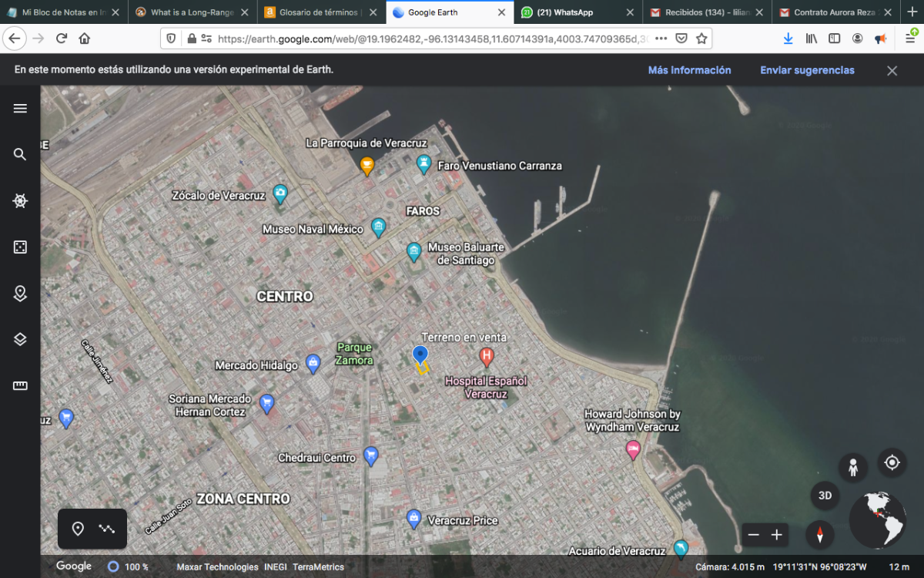This screenshot has height=578, width=924.
Task: Zoom out with the minus button
Action: click(x=754, y=535)
